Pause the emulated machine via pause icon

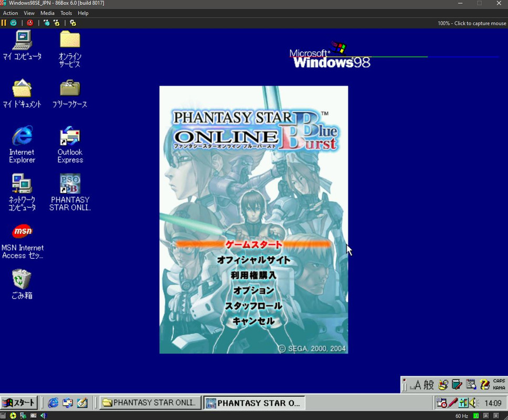pos(4,23)
